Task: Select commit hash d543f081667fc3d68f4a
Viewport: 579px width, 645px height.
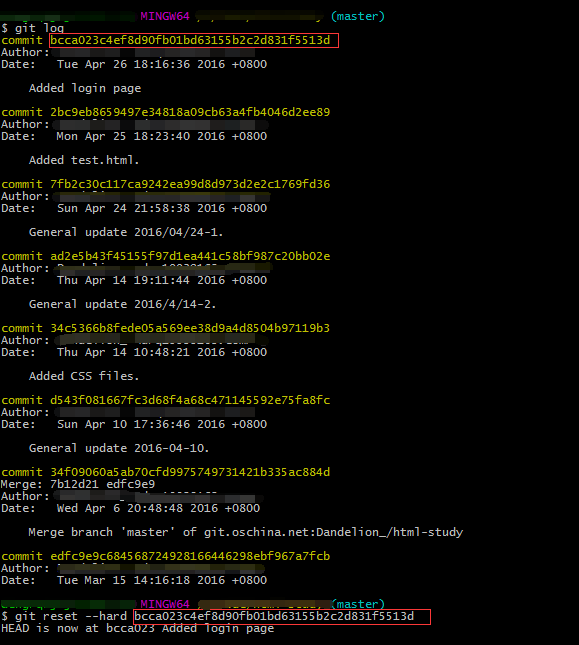Action: point(190,400)
